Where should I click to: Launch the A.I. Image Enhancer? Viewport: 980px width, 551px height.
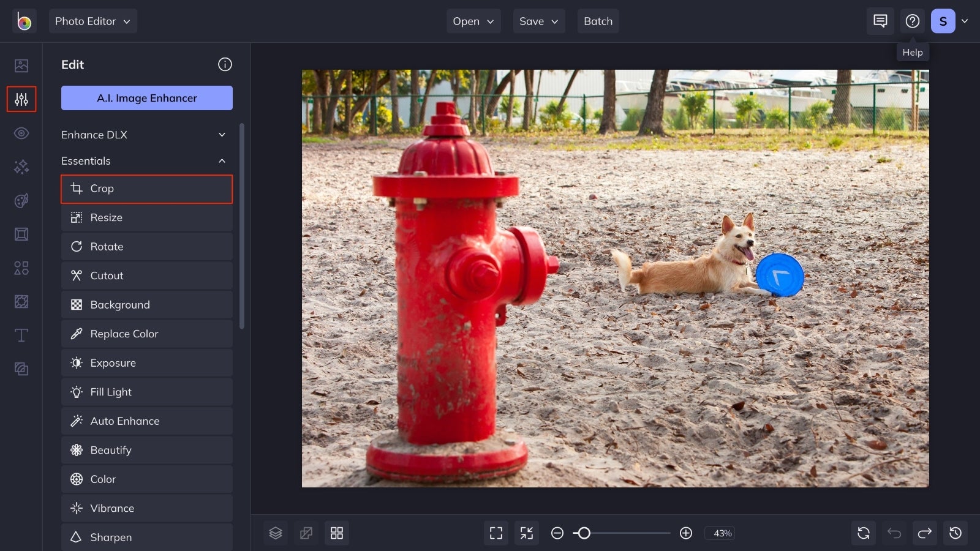(146, 98)
